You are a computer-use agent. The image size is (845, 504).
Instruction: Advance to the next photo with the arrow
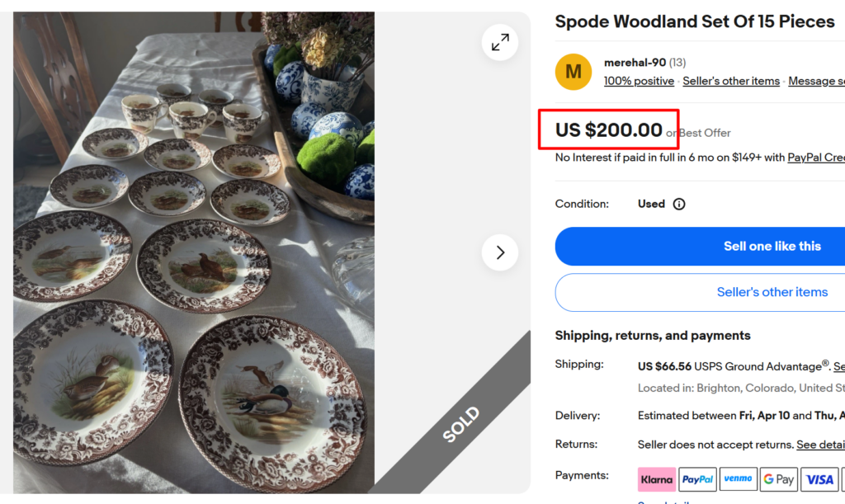tap(499, 252)
